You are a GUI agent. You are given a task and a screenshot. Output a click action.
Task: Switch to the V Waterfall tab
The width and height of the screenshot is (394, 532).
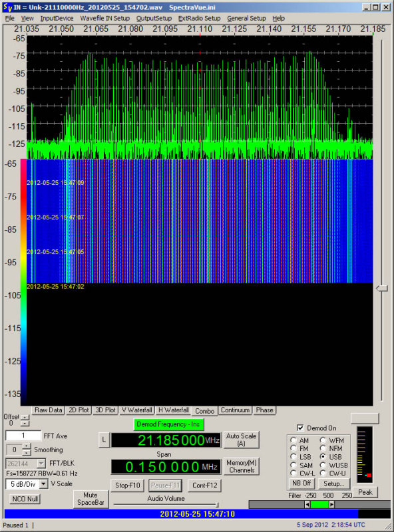click(136, 410)
